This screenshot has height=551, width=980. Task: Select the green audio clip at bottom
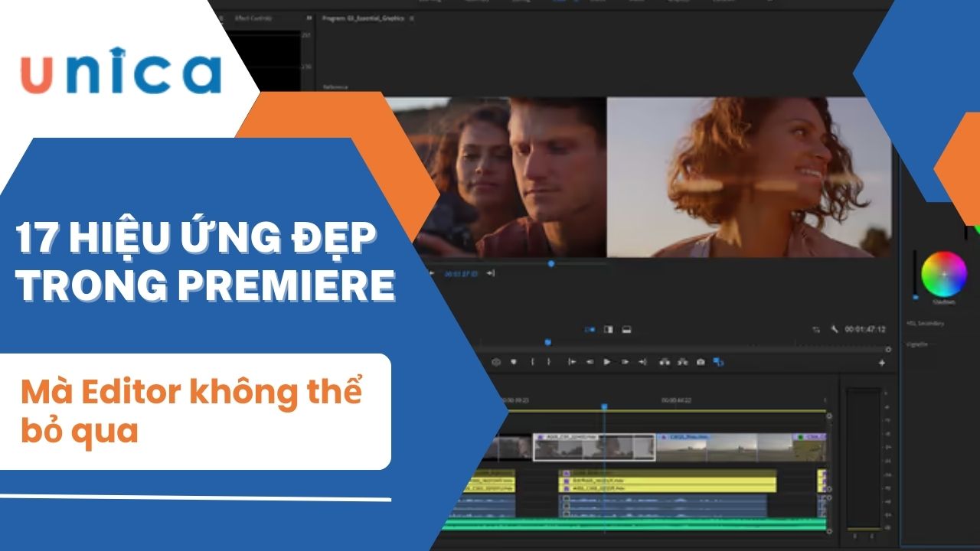pos(634,523)
